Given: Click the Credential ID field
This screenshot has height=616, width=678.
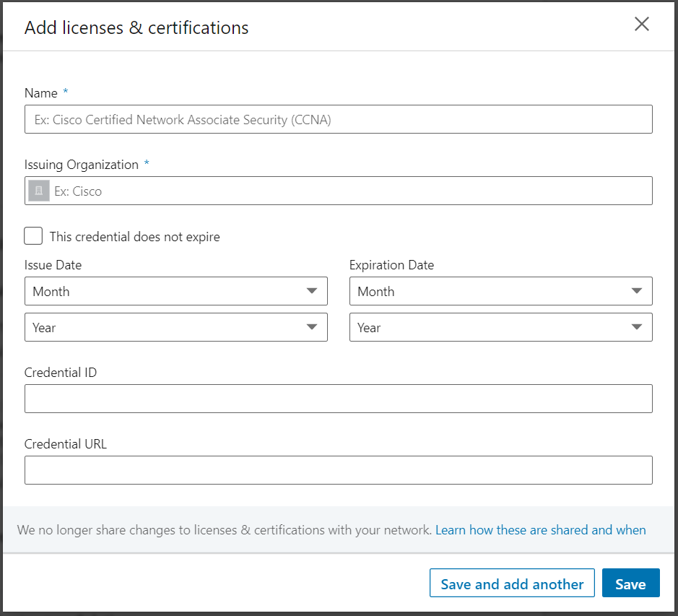Looking at the screenshot, I should coord(339,399).
